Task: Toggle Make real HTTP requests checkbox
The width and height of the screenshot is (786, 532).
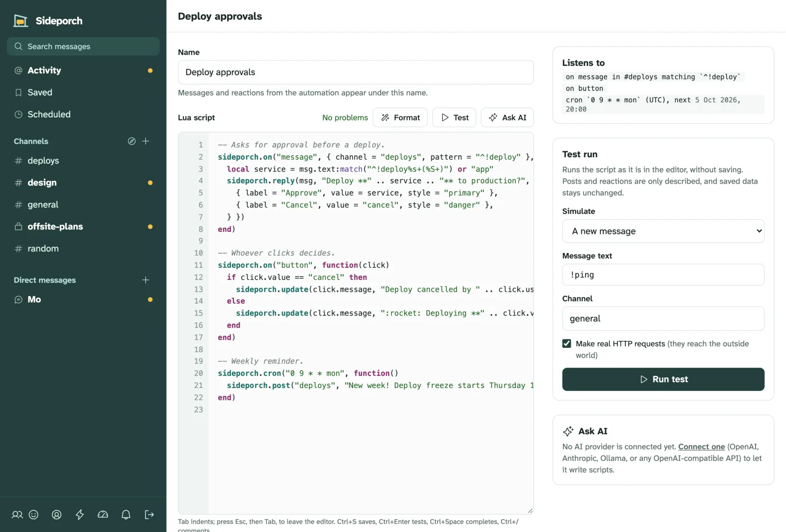Action: [x=567, y=343]
